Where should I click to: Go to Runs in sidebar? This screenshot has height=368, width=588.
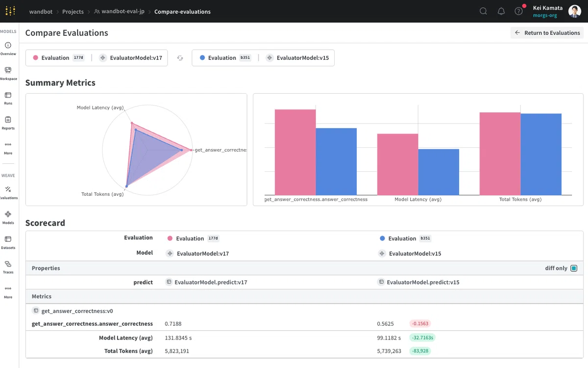[x=8, y=98]
